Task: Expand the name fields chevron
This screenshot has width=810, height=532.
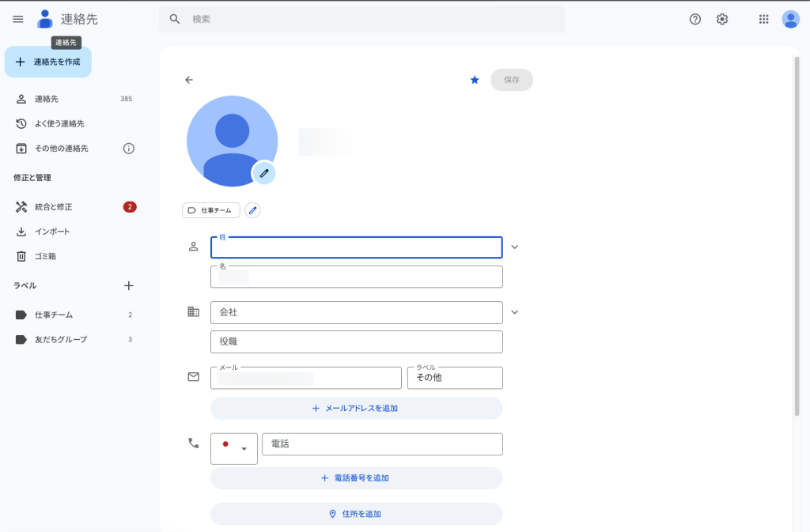Action: coord(514,247)
